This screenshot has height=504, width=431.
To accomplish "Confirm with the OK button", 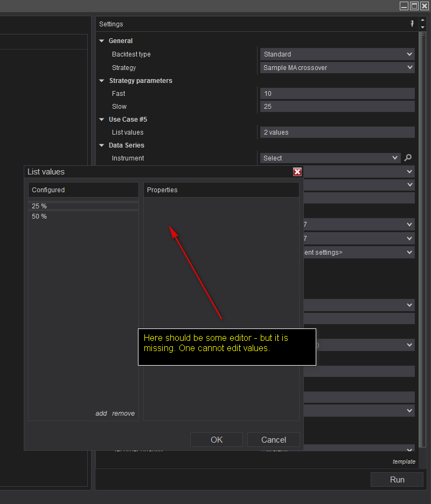I will 217,440.
